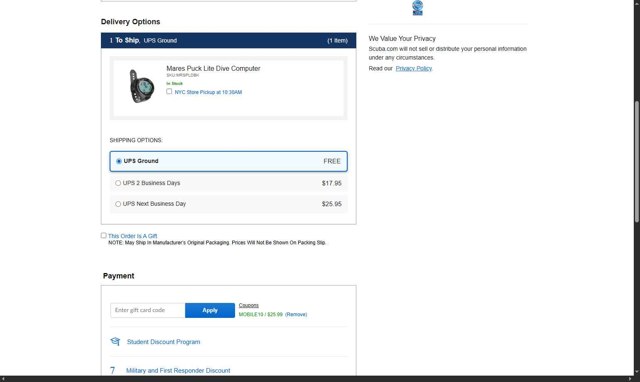Click the MOBILE10 / $25.99 coupon text
The height and width of the screenshot is (382, 640).
point(260,314)
